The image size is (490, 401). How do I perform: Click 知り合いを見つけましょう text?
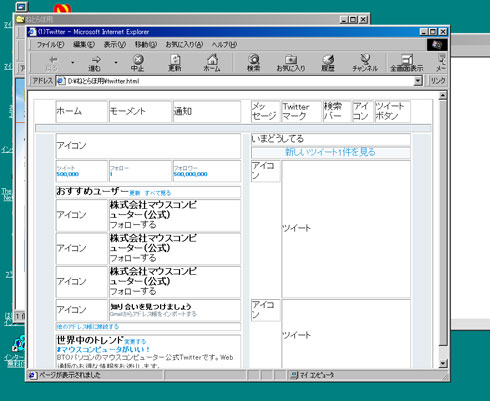click(151, 306)
